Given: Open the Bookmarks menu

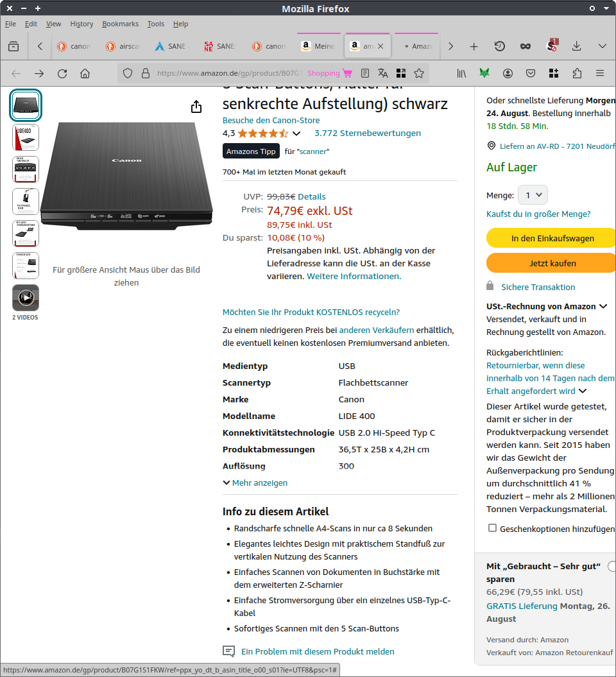Looking at the screenshot, I should 120,24.
